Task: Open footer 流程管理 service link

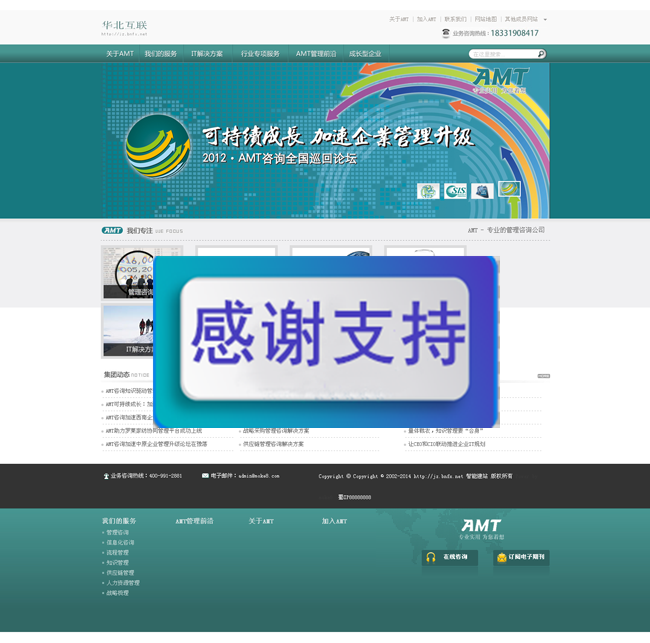Action: tap(117, 553)
